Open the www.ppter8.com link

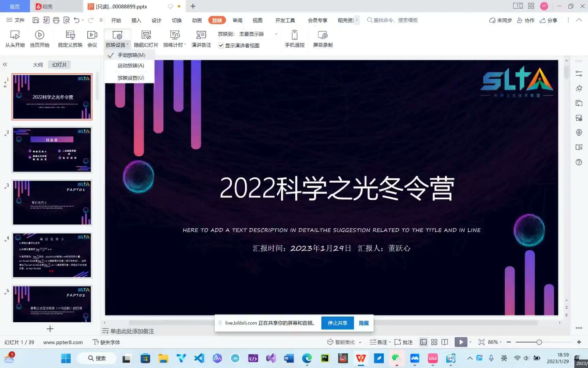point(63,342)
